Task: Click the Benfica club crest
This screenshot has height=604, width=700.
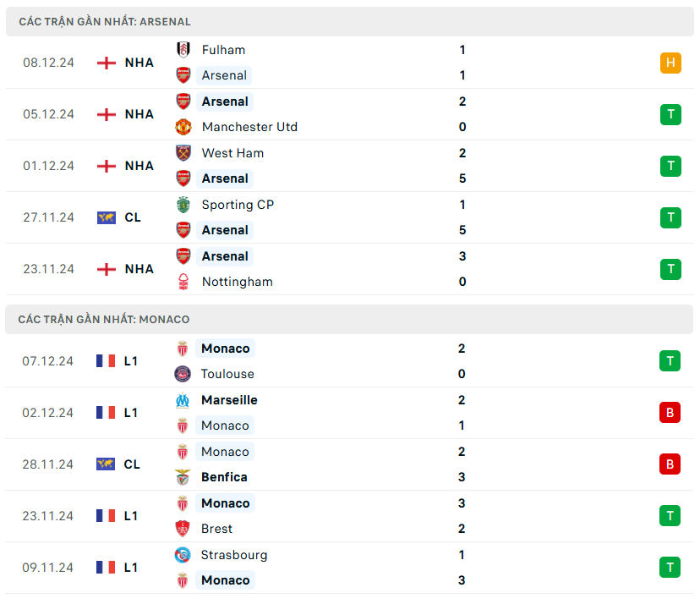Action: (x=183, y=477)
